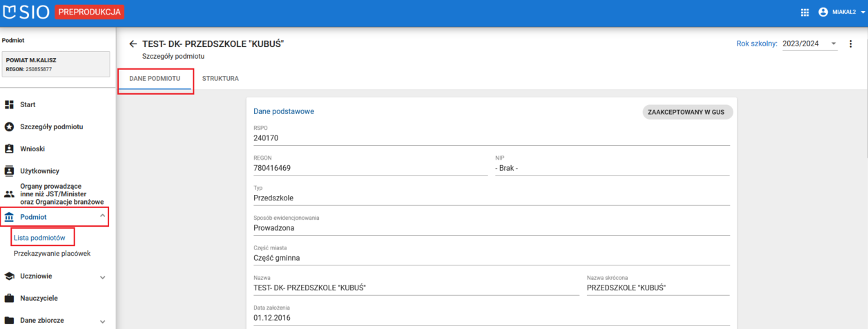Click the Nauczyciele briefcase icon
The height and width of the screenshot is (329, 868).
click(10, 299)
